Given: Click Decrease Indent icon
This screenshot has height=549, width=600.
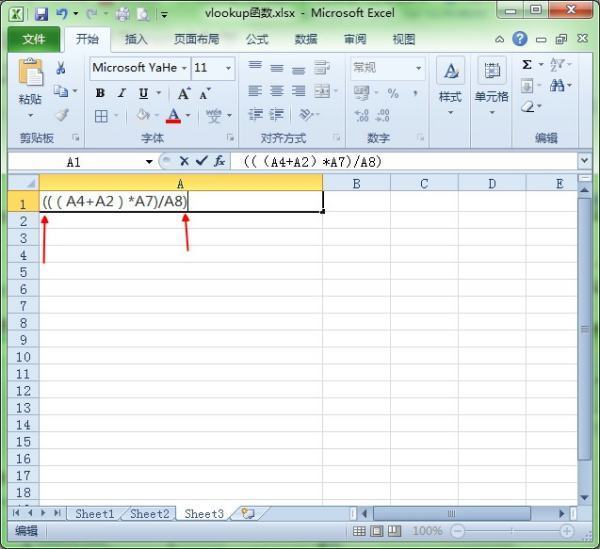Looking at the screenshot, I should click(255, 115).
